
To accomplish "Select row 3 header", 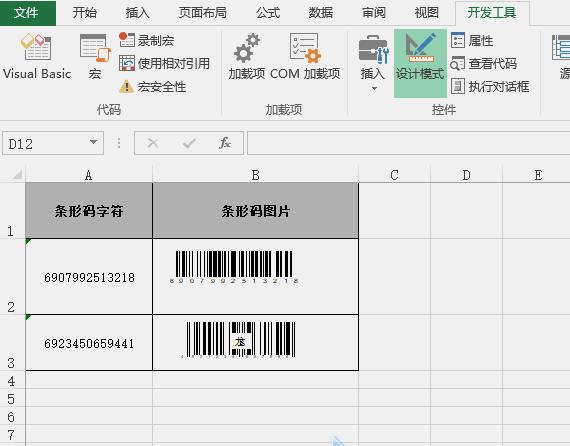I will pyautogui.click(x=12, y=343).
